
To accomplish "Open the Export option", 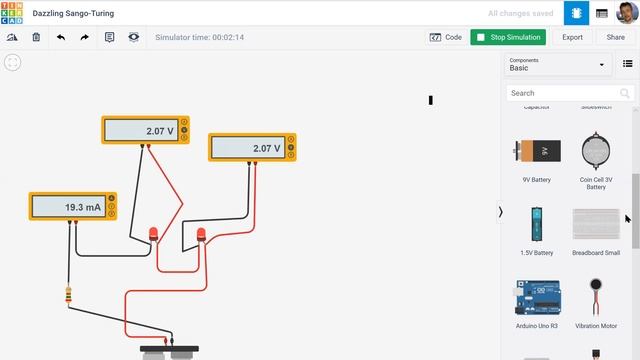I will click(572, 37).
